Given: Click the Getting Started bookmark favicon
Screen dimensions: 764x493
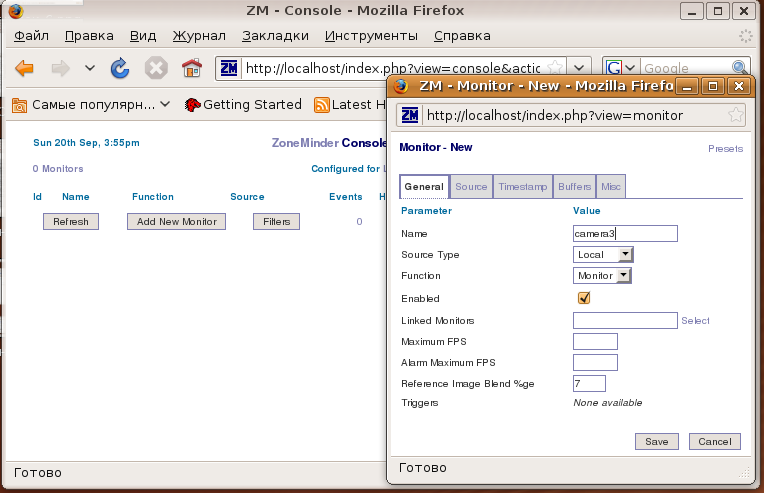Looking at the screenshot, I should tap(192, 105).
